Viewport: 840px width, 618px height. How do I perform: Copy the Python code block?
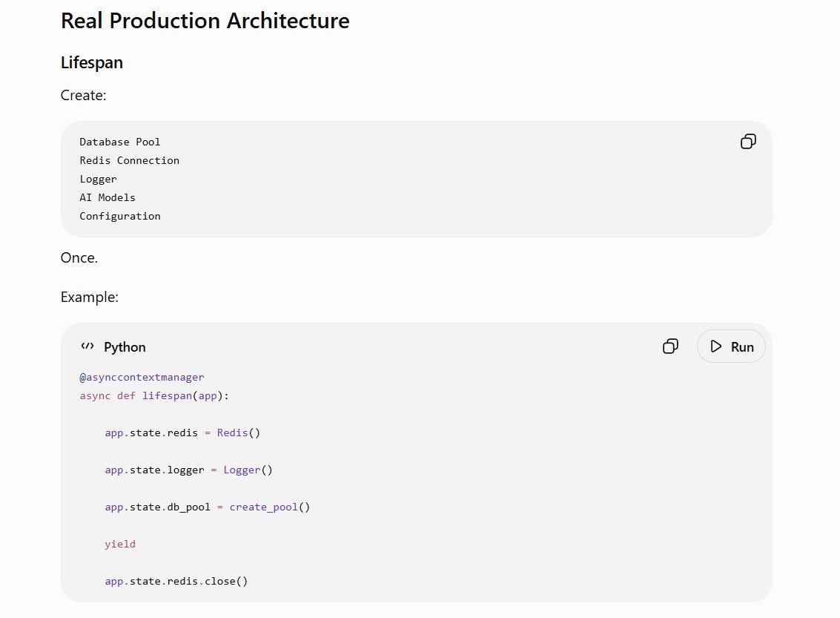point(670,346)
